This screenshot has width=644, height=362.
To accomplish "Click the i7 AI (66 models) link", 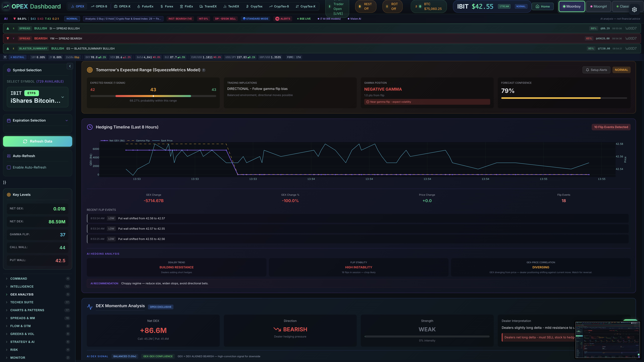I will 329,19.
